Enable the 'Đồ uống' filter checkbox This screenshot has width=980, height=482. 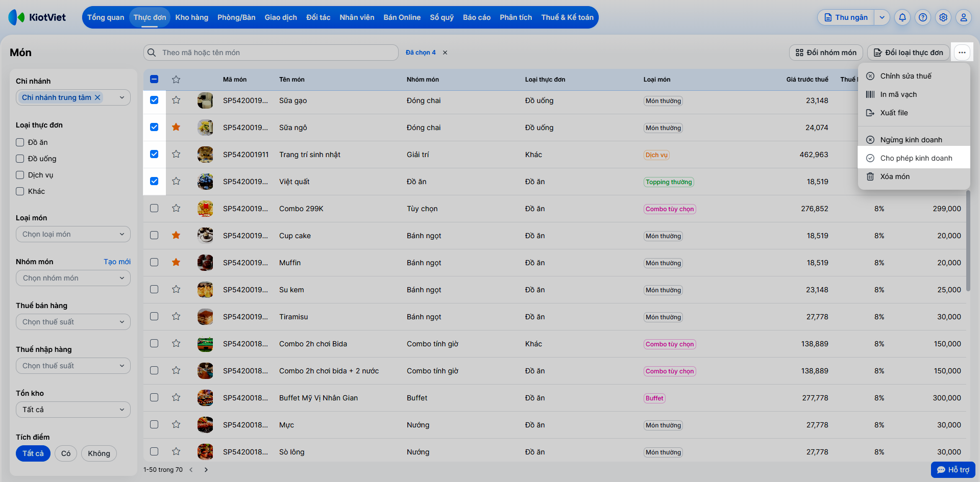(20, 159)
